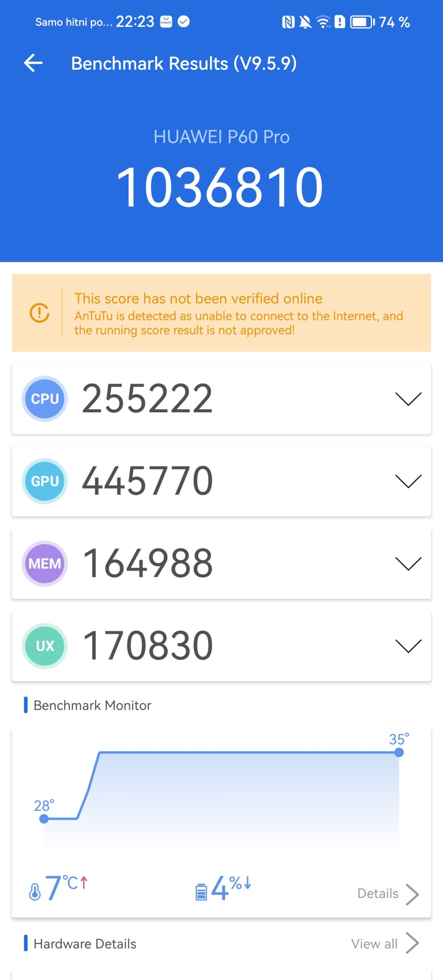Tap the unverified score warning banner
Screen dimensions: 443x980
pyautogui.click(x=221, y=313)
